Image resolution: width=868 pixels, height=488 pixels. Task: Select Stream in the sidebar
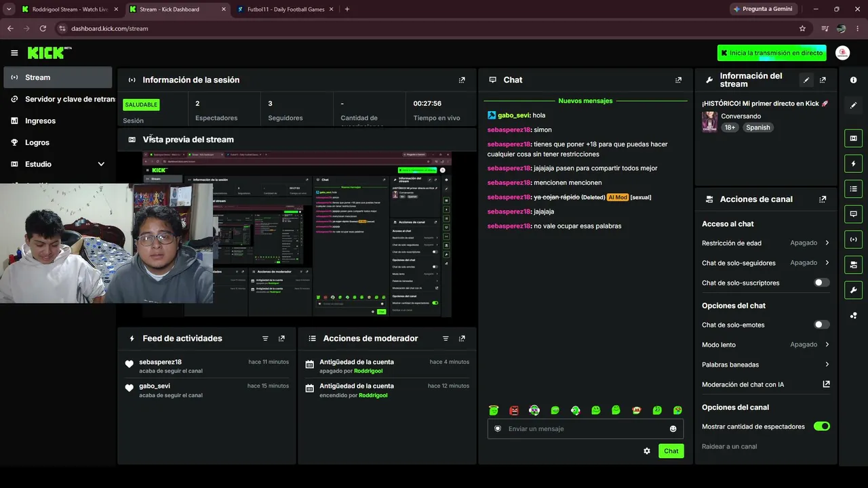coord(58,77)
